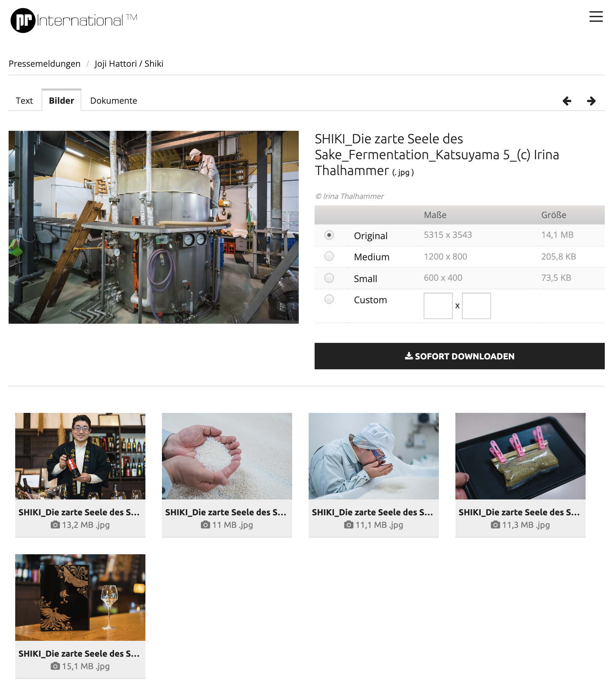Click the custom width input field
The height and width of the screenshot is (693, 616).
click(x=438, y=306)
